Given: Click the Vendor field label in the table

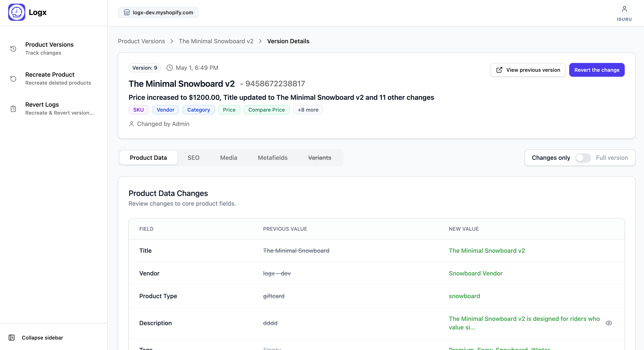Looking at the screenshot, I should click(149, 273).
